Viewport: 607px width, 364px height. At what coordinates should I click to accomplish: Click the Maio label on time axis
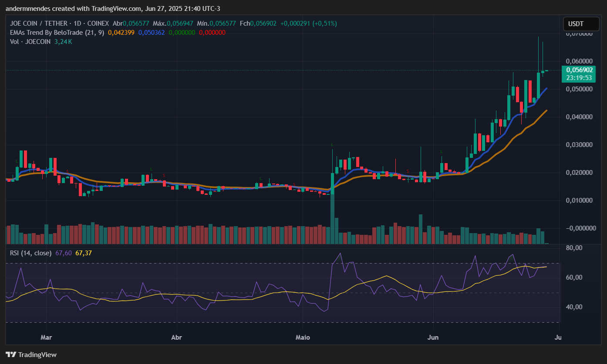[303, 337]
